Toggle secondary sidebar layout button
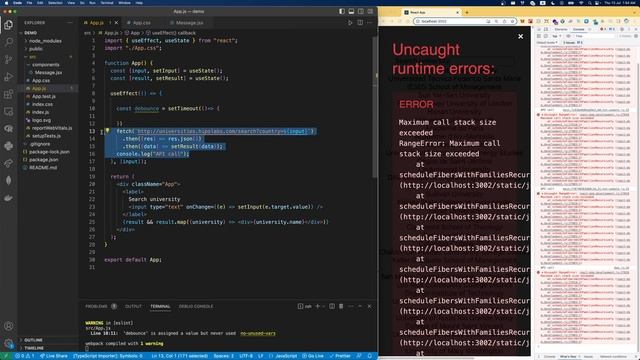Screen dimensions: 640x360 point(361,11)
